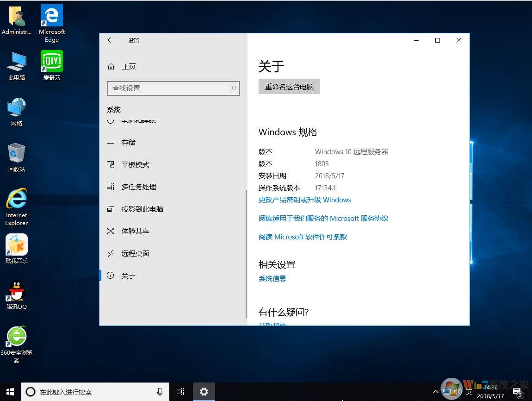Click the search magnifier in settings box

pos(233,88)
